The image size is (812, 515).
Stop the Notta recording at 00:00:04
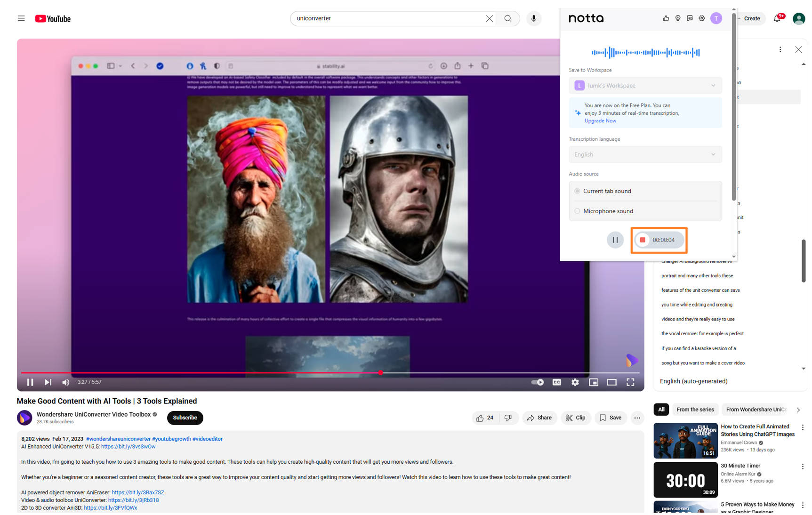tap(659, 240)
